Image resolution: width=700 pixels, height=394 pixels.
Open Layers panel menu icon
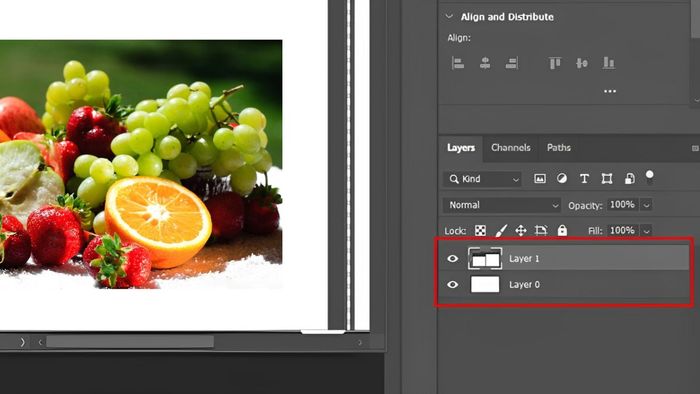point(696,148)
